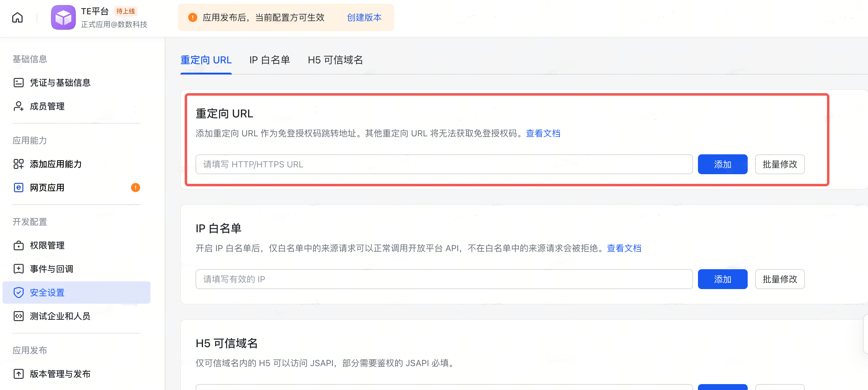Click 批量修改 button for 重定向 URL

pyautogui.click(x=780, y=165)
